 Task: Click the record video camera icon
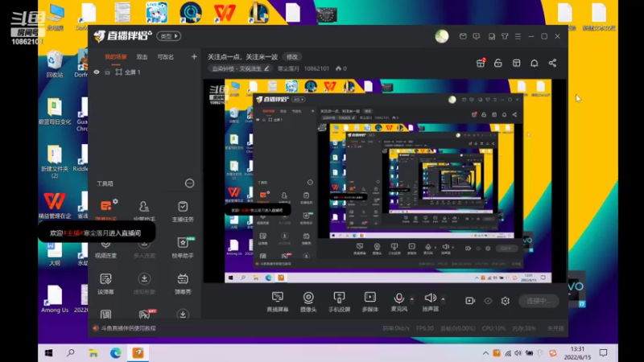[x=470, y=301]
